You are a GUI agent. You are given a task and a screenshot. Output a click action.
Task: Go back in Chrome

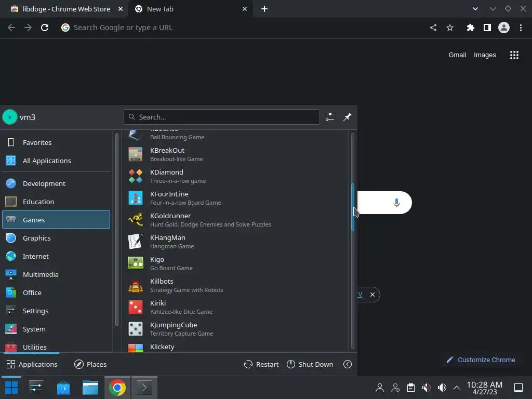11,28
